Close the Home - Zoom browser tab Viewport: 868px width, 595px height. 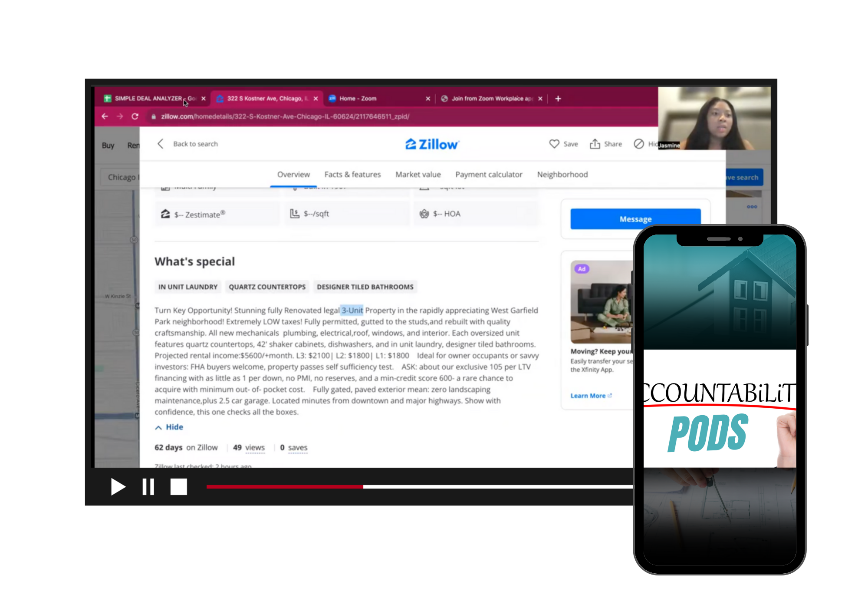[428, 99]
